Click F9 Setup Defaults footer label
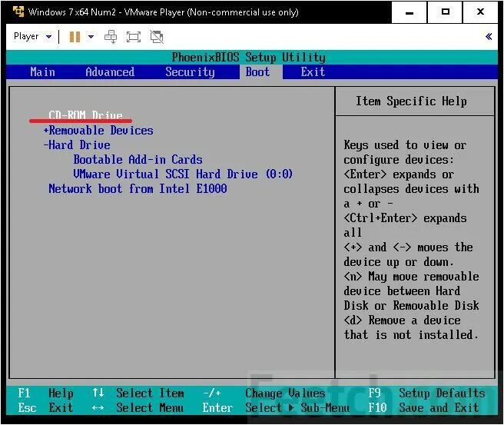Viewport: 504px width, 425px height. point(426,393)
